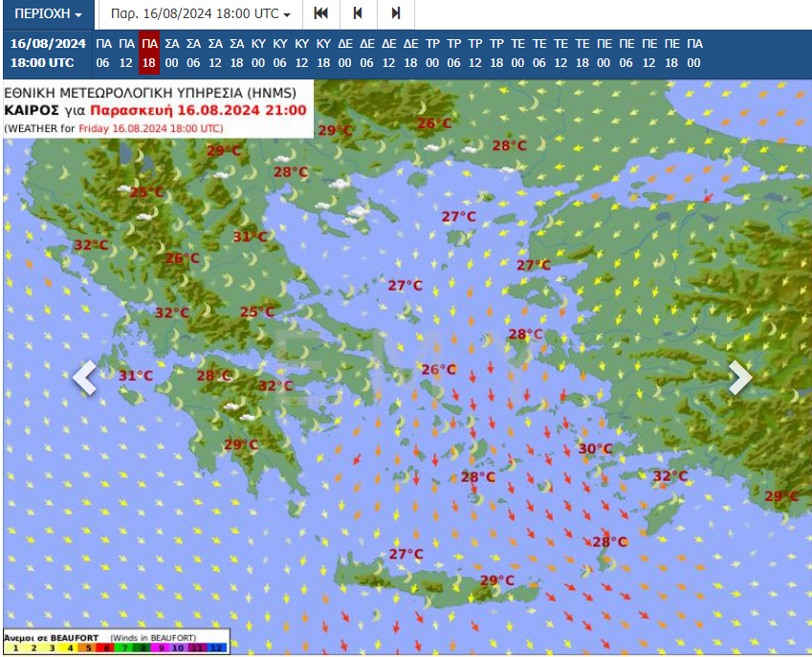The image size is (812, 657).
Task: Select the first ΤΕ 00 time slot
Action: (517, 53)
